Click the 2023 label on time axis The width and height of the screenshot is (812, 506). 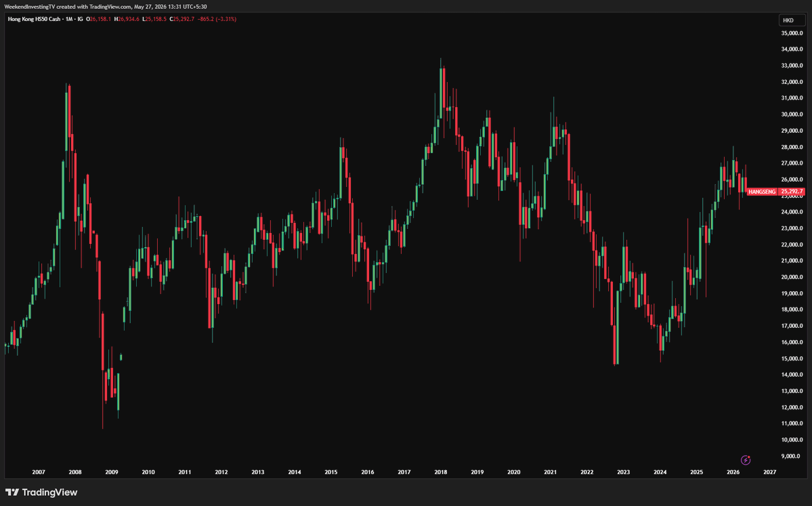point(624,472)
